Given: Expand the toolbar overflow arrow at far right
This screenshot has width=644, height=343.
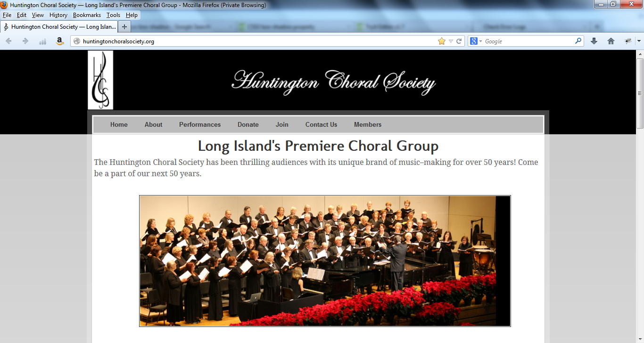Looking at the screenshot, I should coord(639,41).
